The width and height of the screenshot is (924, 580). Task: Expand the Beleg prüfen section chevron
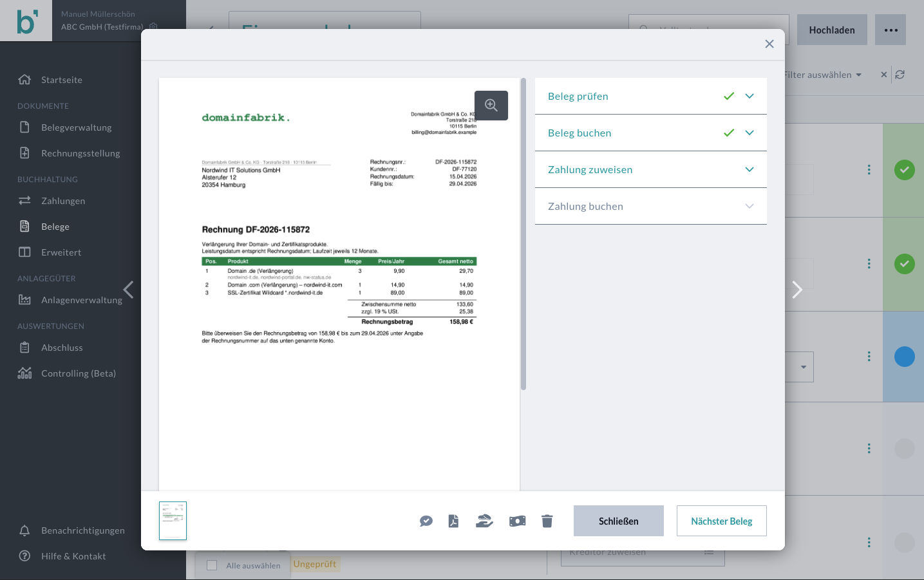pyautogui.click(x=750, y=96)
